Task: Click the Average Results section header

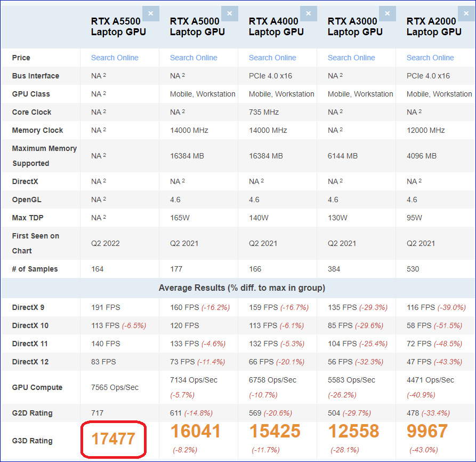Action: click(242, 288)
